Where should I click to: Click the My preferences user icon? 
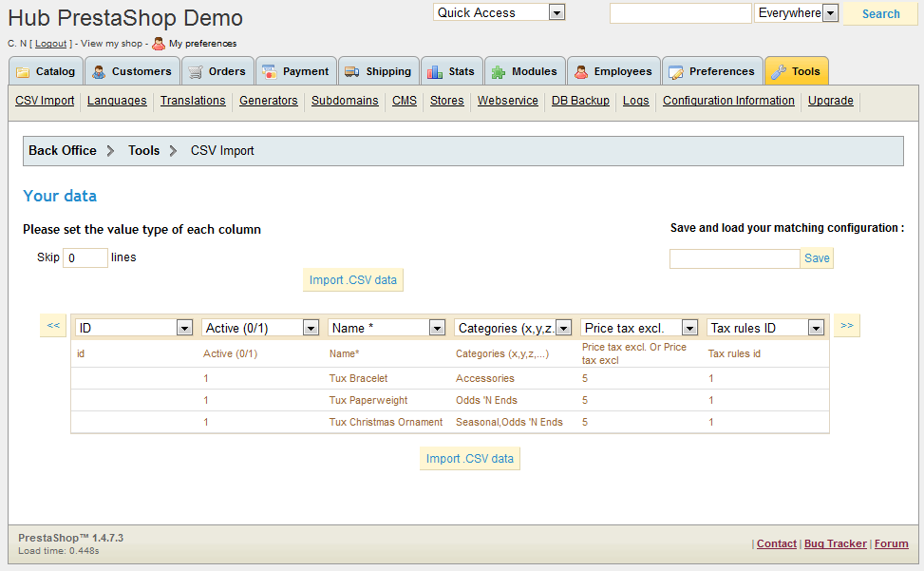(159, 43)
